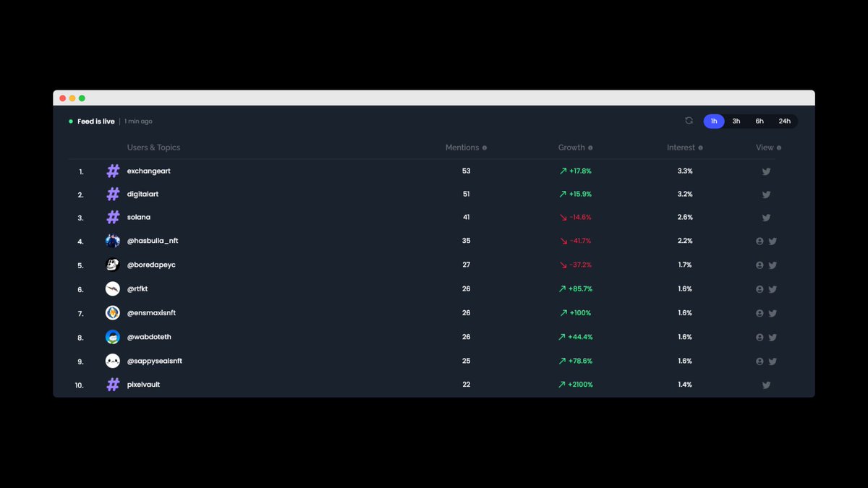
Task: Open profile icon for @boredapeyc
Action: 759,265
